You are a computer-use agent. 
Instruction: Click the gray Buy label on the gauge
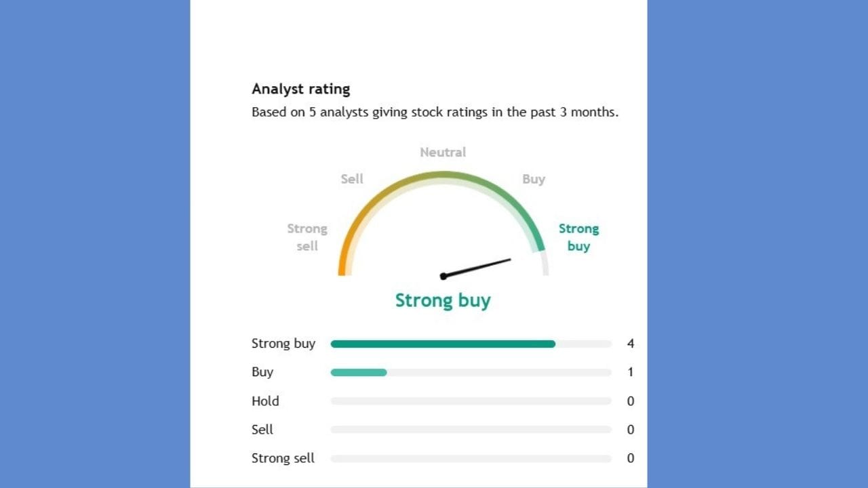[x=534, y=179]
